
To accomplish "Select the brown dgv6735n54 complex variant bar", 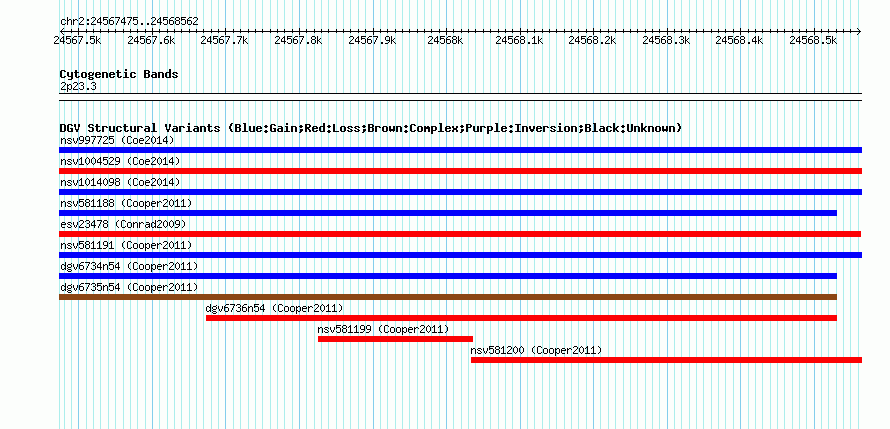I will tap(448, 297).
